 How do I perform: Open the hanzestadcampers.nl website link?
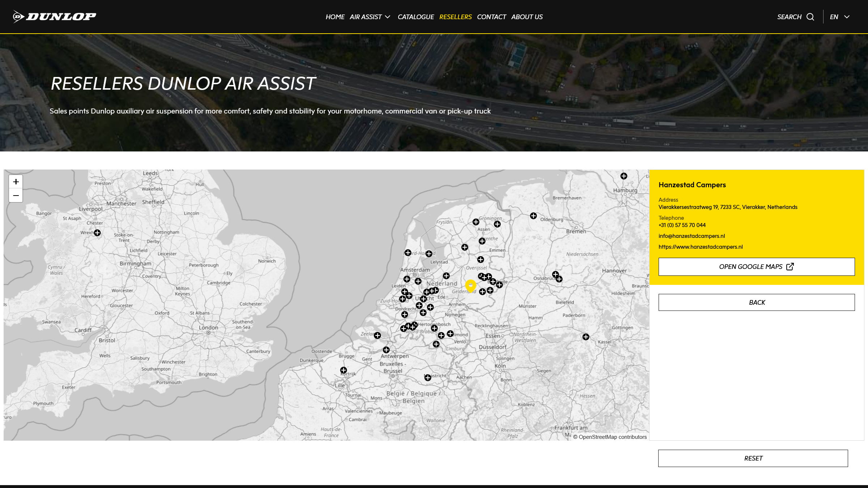click(701, 247)
